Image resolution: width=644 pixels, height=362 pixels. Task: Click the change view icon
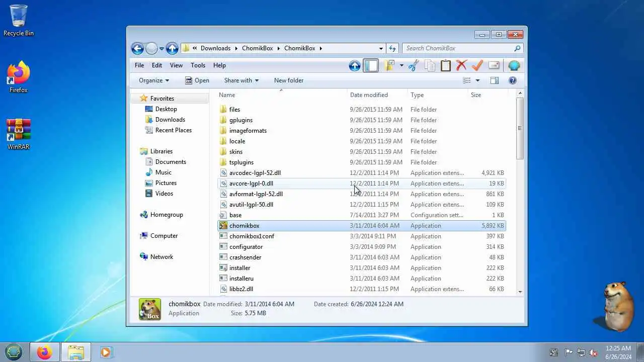click(x=467, y=80)
